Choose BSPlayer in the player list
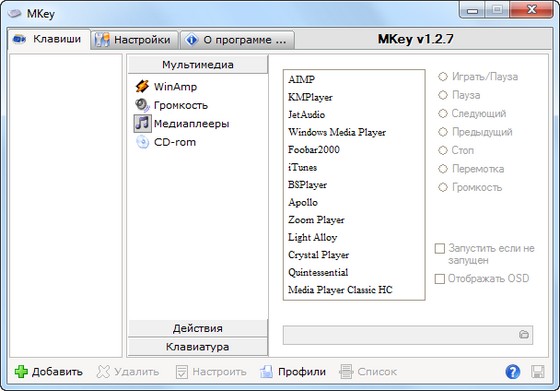The width and height of the screenshot is (560, 391). 307,185
